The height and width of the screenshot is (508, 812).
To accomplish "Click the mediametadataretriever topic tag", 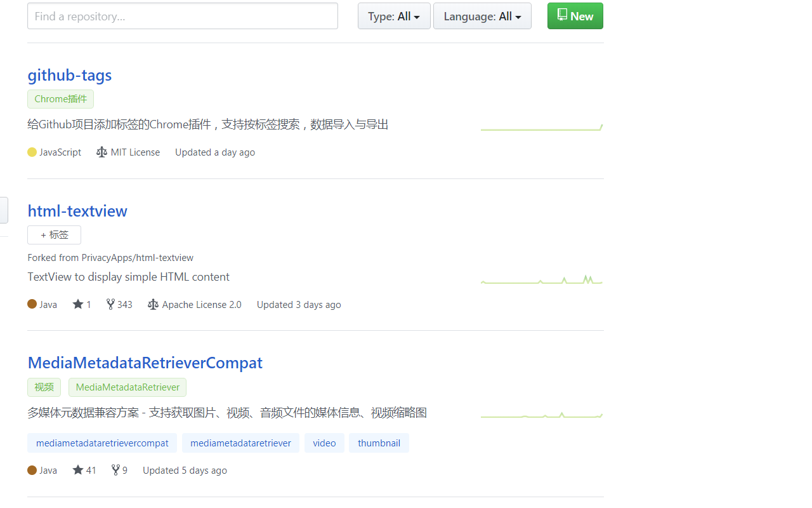I will point(240,443).
